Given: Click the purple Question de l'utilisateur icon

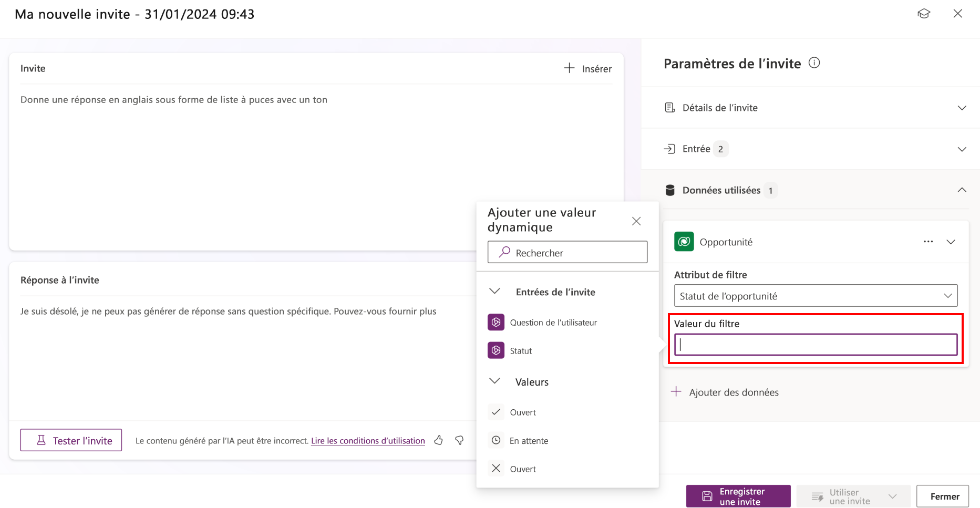Looking at the screenshot, I should point(496,322).
